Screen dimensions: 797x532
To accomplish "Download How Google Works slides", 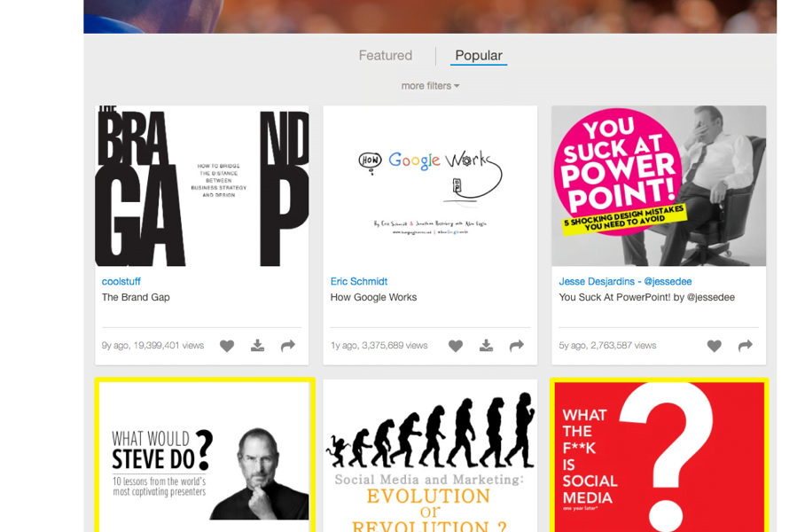I will click(487, 346).
